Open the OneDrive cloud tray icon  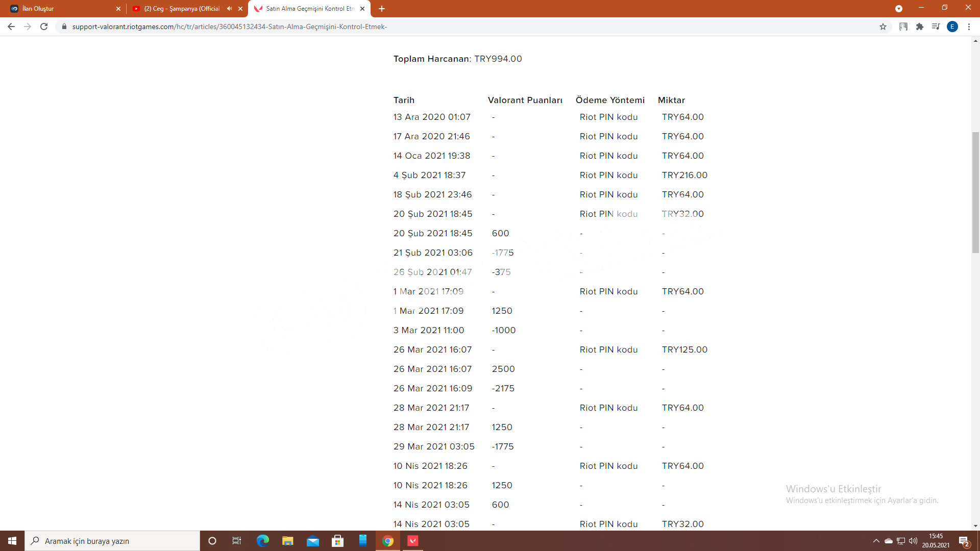coord(889,541)
